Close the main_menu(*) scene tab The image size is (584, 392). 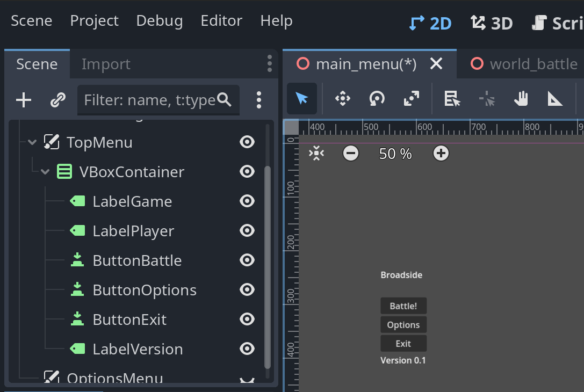click(436, 64)
